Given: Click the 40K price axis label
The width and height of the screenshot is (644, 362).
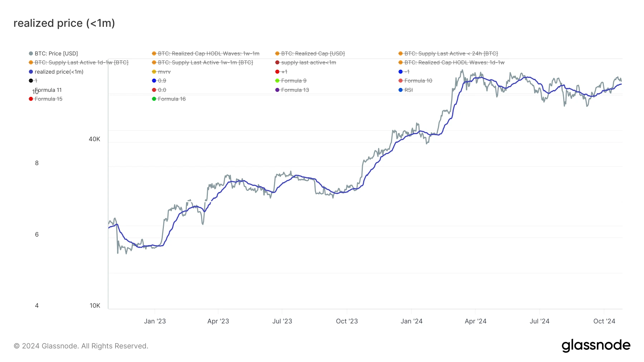Looking at the screenshot, I should pos(94,139).
